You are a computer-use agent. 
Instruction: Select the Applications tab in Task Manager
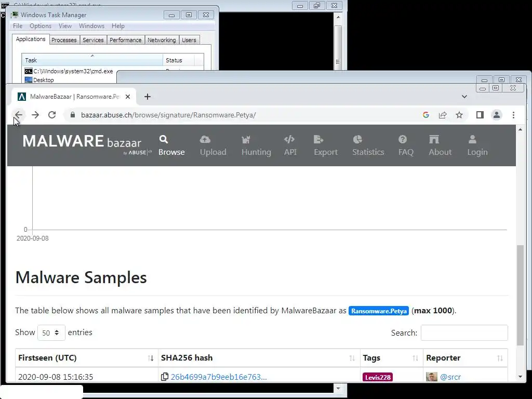point(31,39)
